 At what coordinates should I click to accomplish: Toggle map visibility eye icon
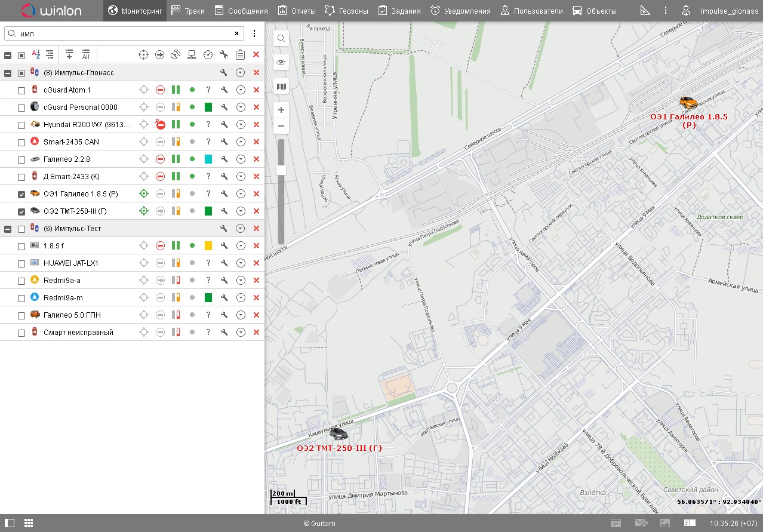(281, 62)
